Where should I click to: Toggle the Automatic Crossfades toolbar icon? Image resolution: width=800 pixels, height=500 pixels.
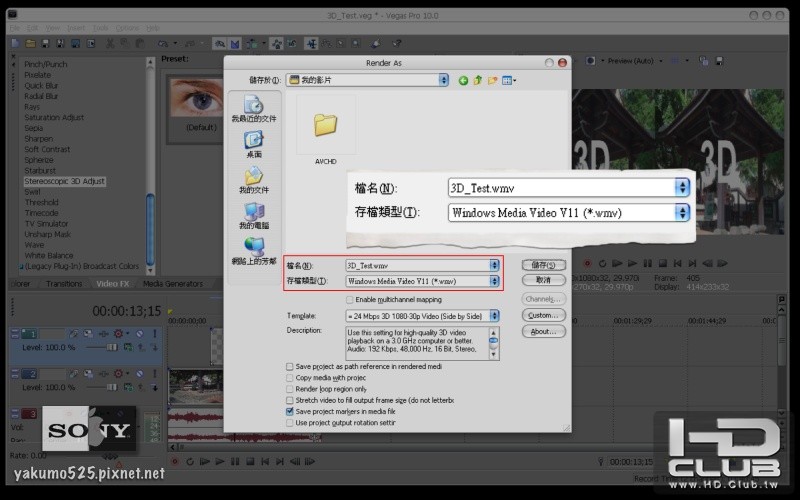(x=235, y=44)
